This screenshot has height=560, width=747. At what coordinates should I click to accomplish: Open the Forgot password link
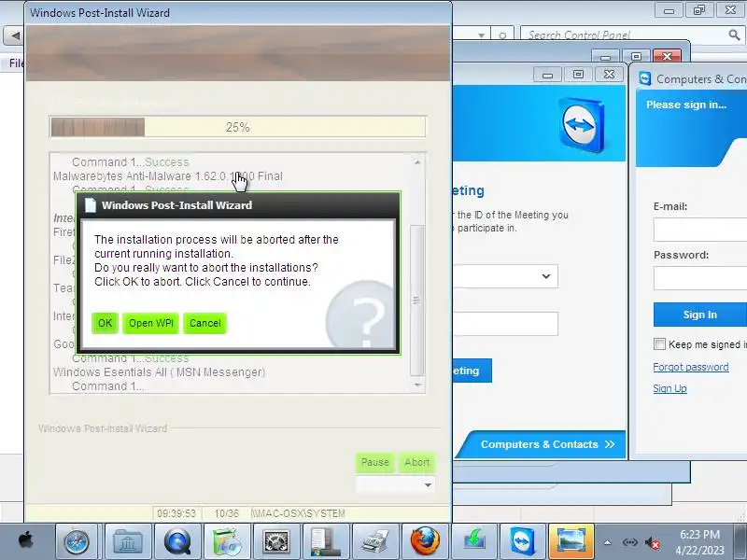pyautogui.click(x=691, y=367)
